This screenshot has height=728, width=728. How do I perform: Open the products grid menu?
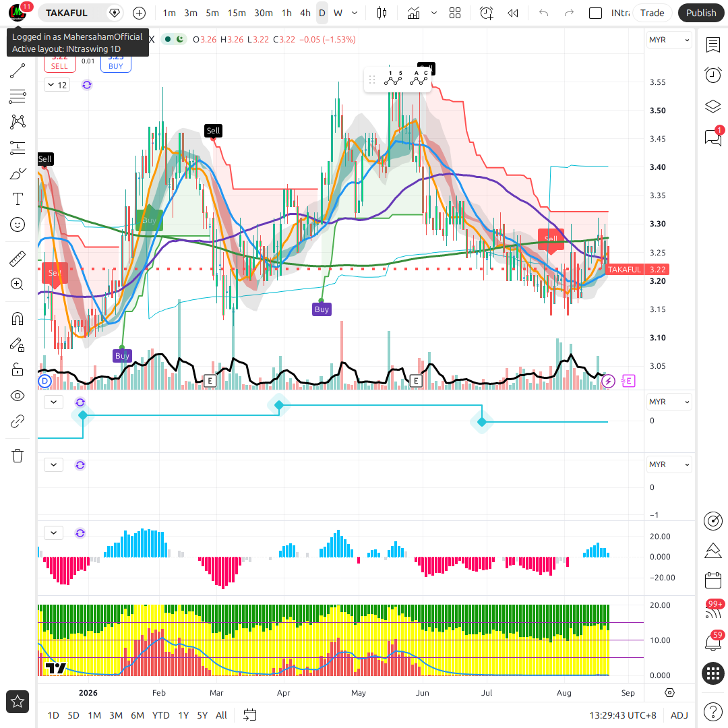click(712, 673)
